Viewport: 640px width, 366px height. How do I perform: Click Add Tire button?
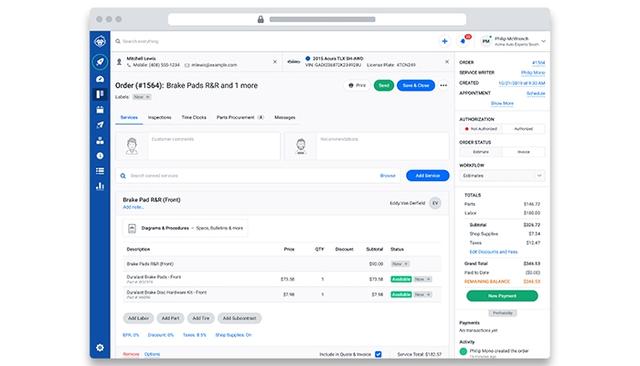[201, 318]
